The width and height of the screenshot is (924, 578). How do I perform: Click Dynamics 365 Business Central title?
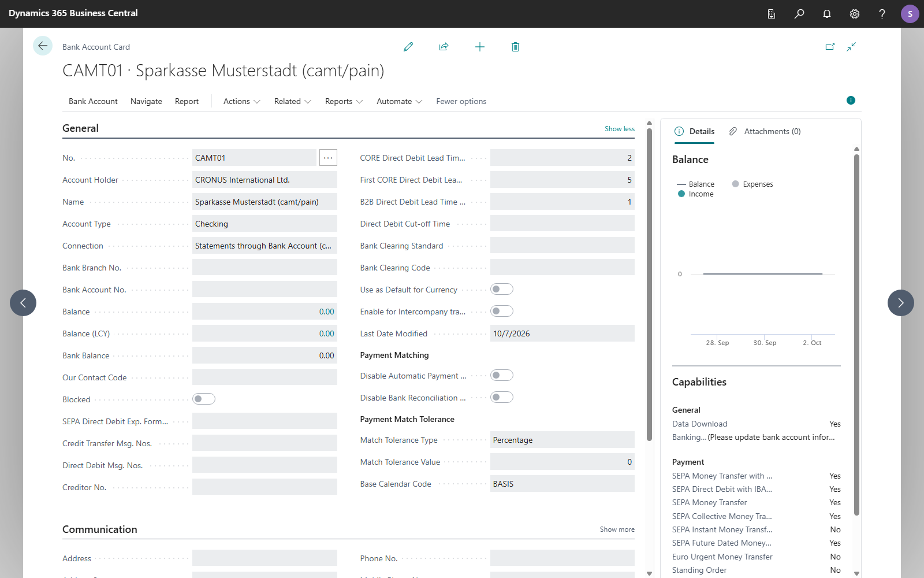(73, 13)
